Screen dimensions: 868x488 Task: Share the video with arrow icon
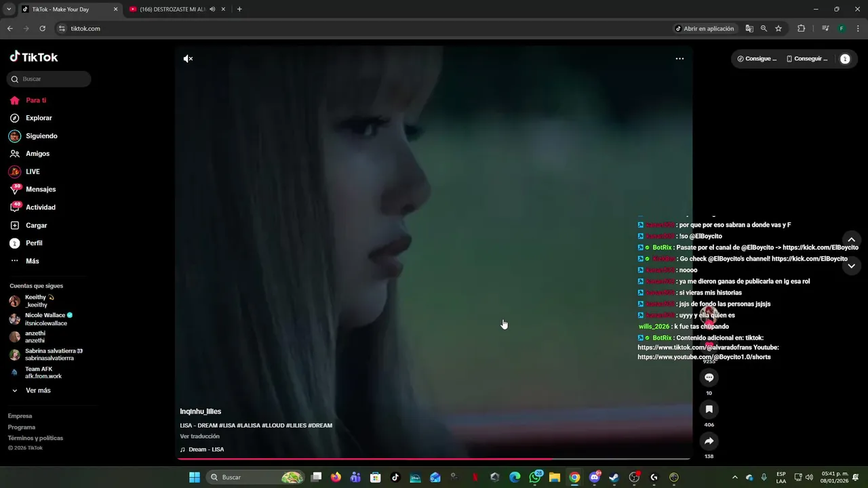point(709,441)
